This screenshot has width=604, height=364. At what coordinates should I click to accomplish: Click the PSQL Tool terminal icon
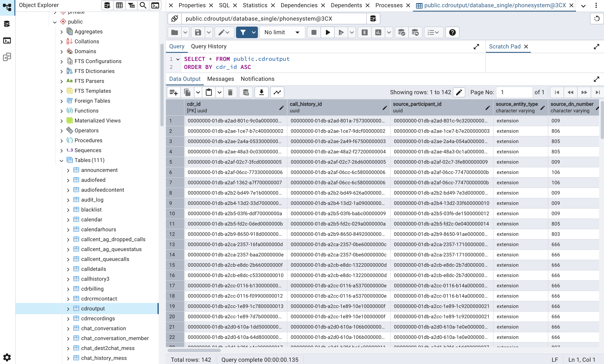click(x=155, y=5)
